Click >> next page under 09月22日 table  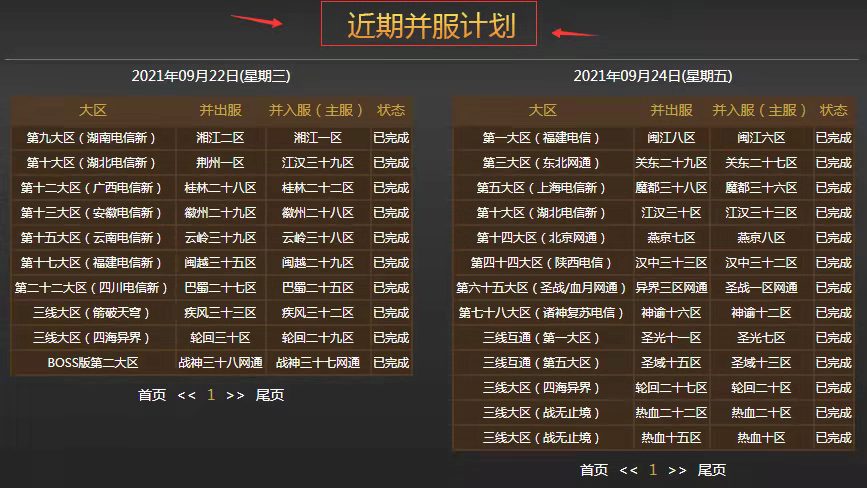point(235,395)
